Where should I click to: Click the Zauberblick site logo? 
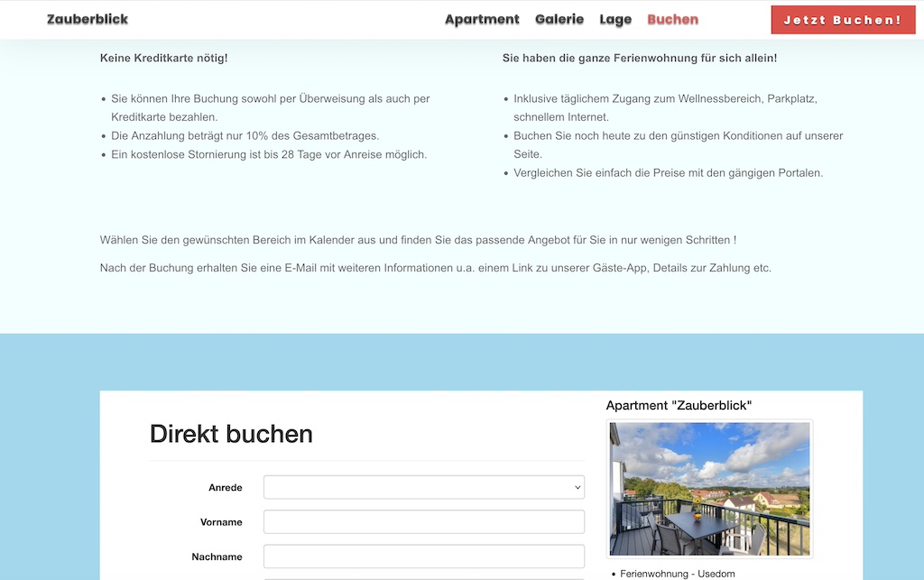[x=88, y=19]
